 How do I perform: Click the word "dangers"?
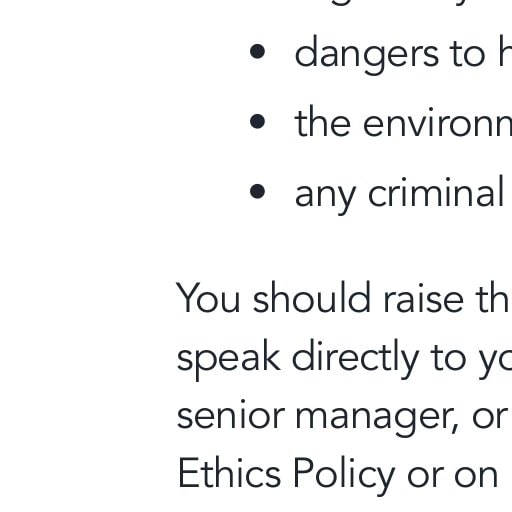click(x=367, y=55)
